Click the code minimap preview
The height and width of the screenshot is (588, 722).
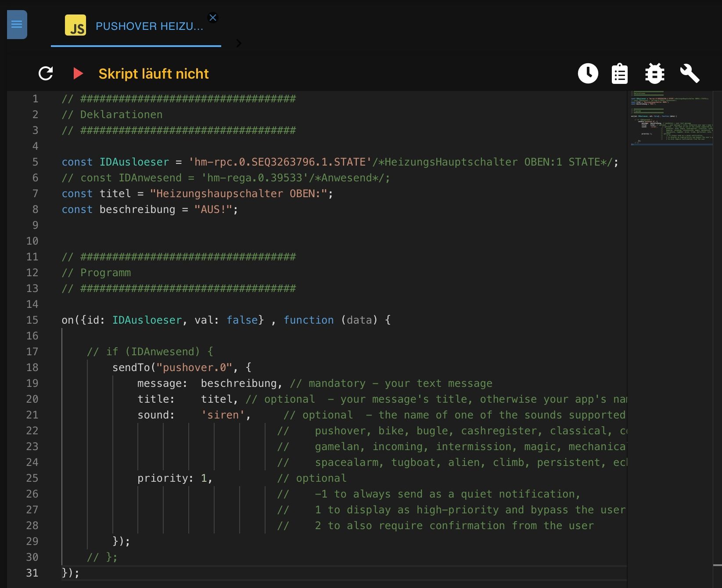tap(672, 119)
